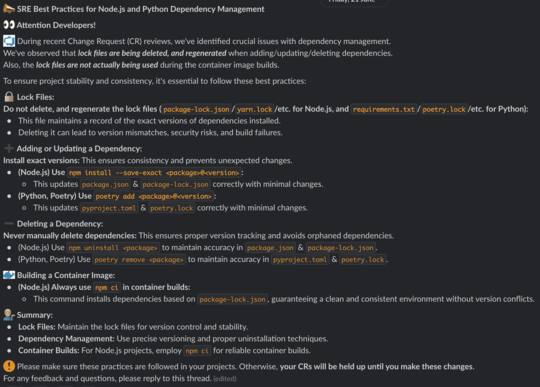
Task: Click the requirements.txt code tag
Action: 383,109
